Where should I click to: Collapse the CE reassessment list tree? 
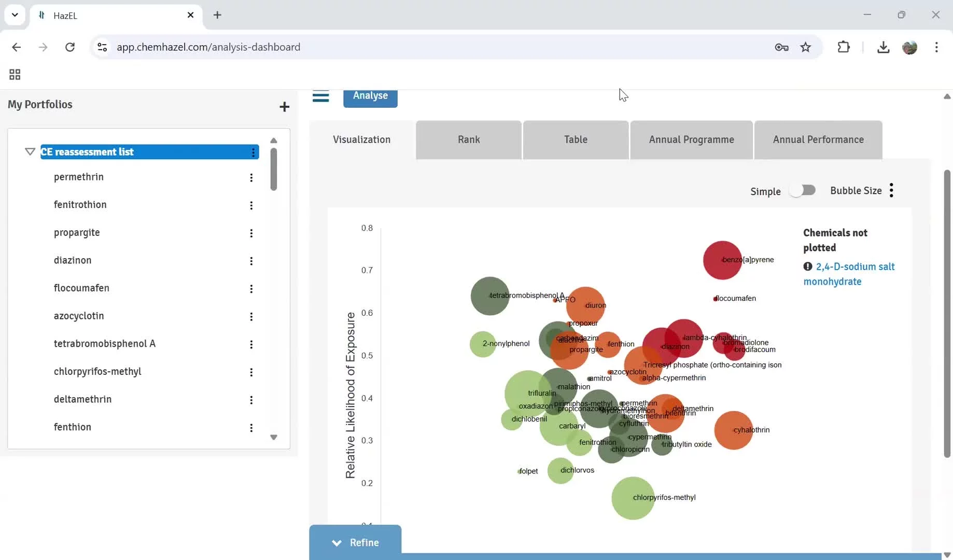(30, 151)
